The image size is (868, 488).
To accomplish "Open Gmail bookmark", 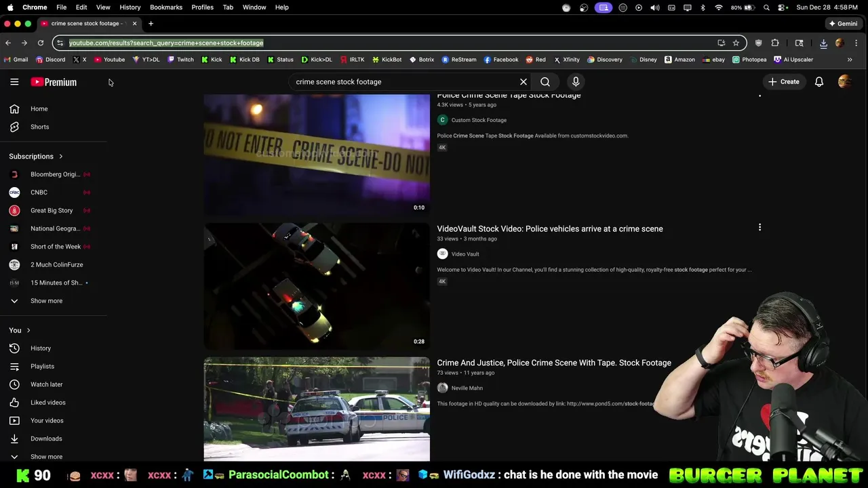I will tap(16, 60).
